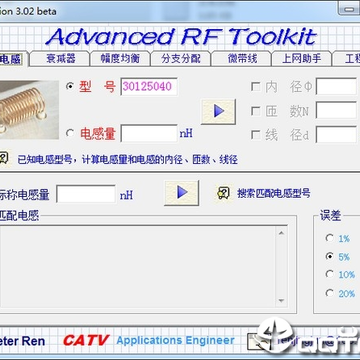Click the Applications Engineer text
Screen dimensions: 360x360
point(175,341)
